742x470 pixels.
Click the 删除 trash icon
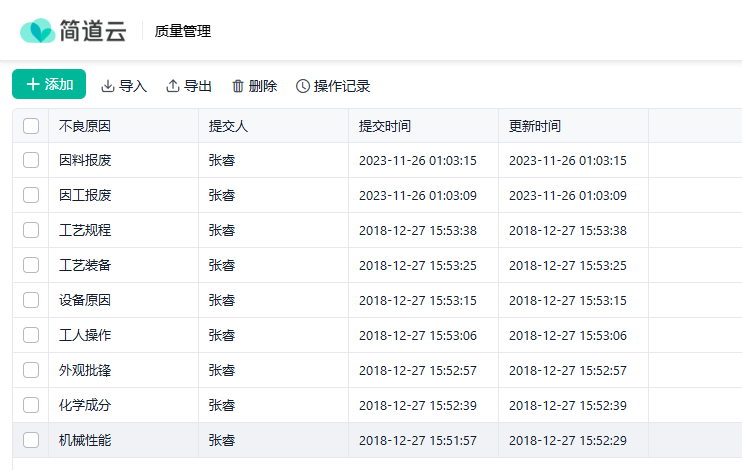coord(238,86)
